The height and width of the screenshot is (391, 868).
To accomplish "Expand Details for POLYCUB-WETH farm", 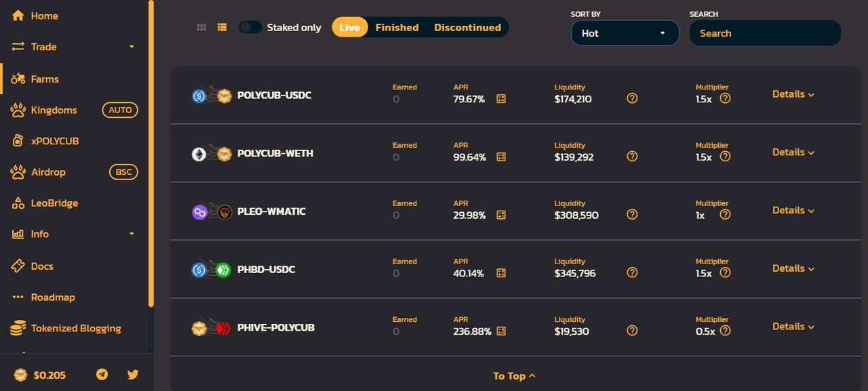I will [793, 152].
